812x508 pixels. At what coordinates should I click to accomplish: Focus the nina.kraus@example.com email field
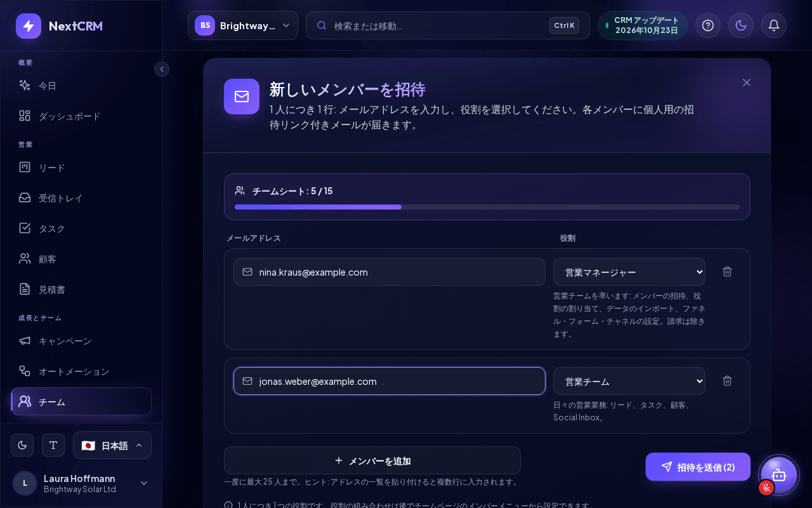390,272
